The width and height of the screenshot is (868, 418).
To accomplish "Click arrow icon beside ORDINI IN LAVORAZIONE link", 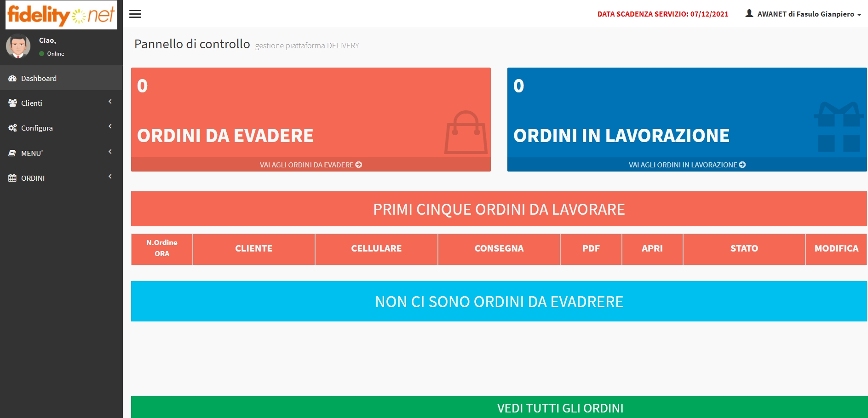I will pyautogui.click(x=742, y=165).
